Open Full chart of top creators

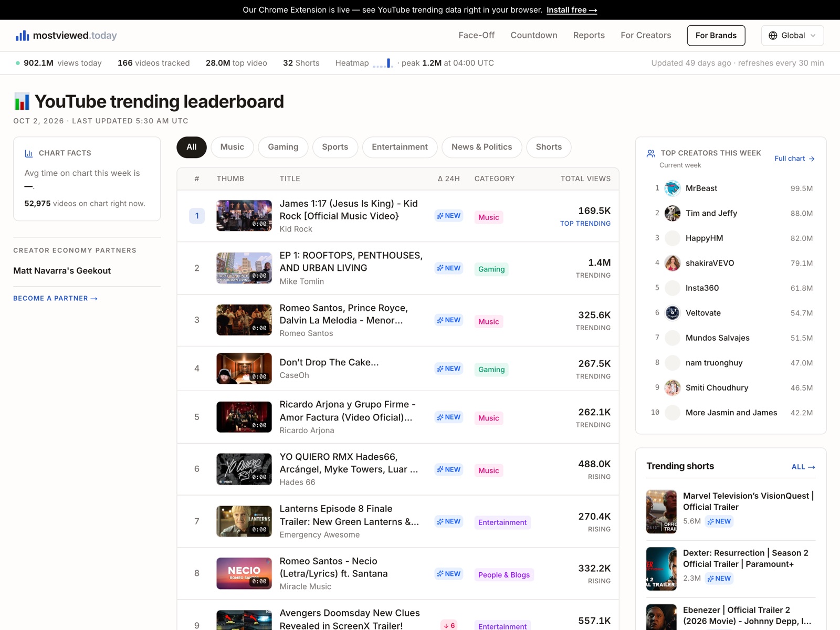pyautogui.click(x=795, y=159)
